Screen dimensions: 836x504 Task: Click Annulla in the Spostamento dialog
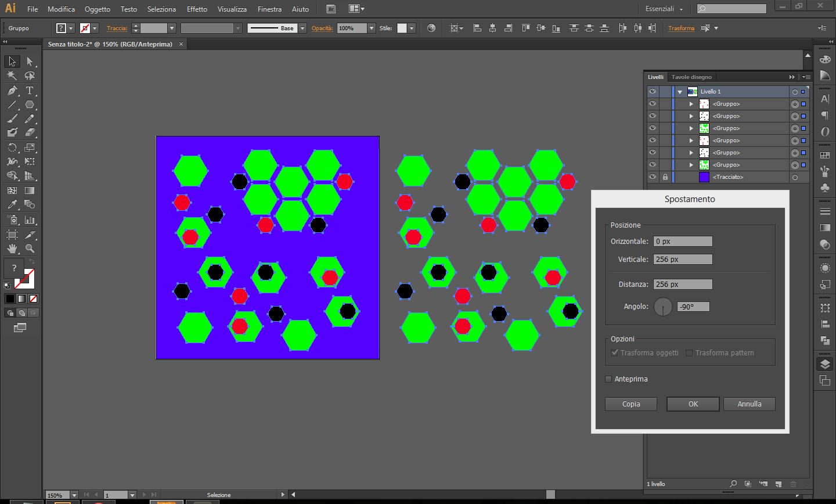[749, 404]
